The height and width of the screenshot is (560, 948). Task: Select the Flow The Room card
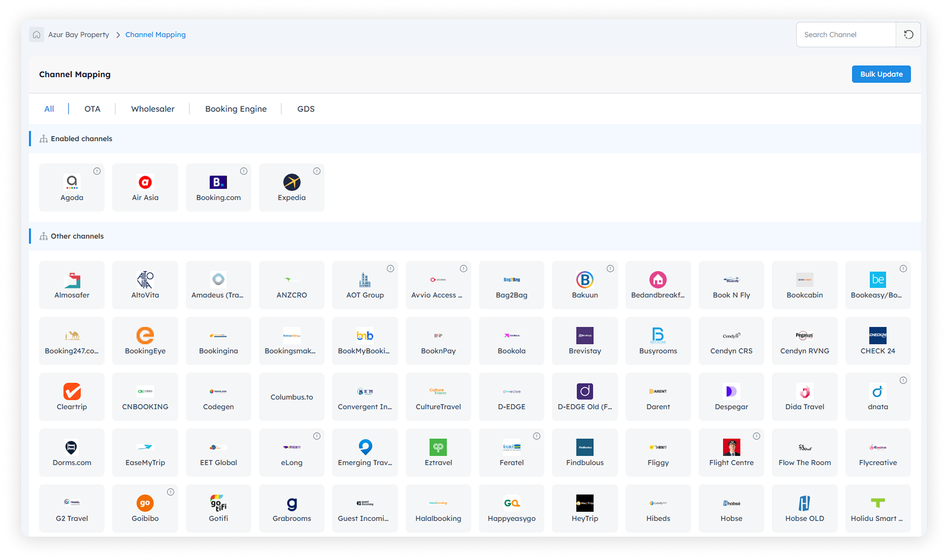[x=805, y=452]
